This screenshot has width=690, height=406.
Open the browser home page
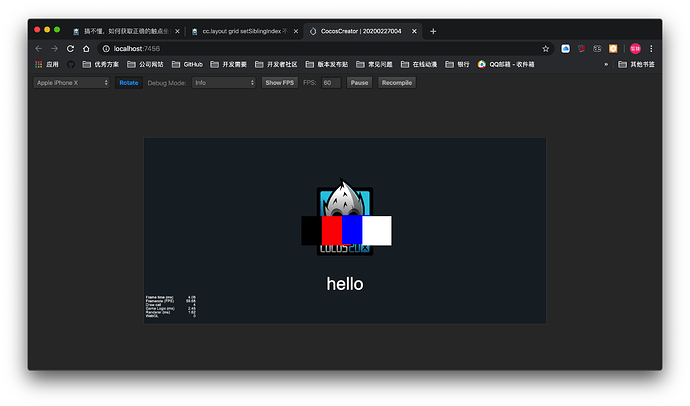point(86,49)
